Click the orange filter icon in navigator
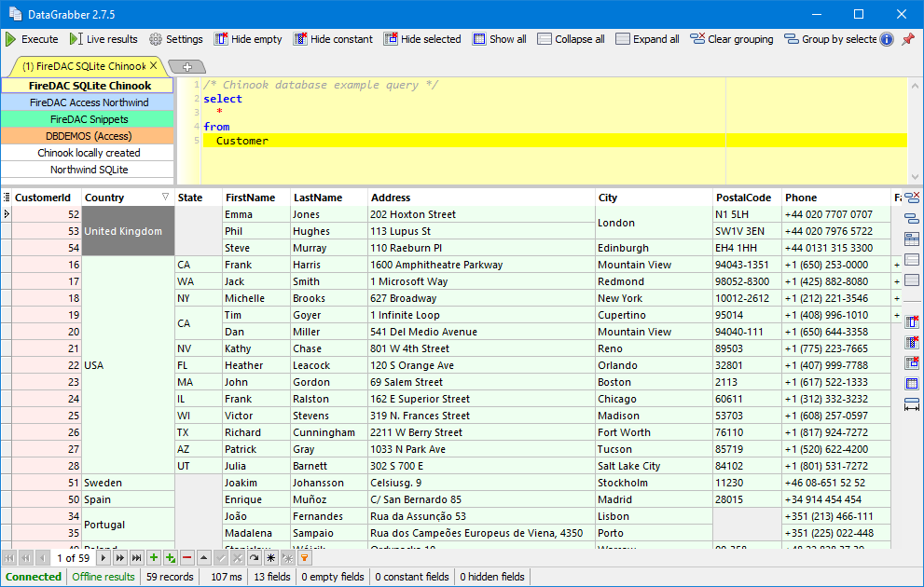Image resolution: width=924 pixels, height=587 pixels. click(304, 557)
